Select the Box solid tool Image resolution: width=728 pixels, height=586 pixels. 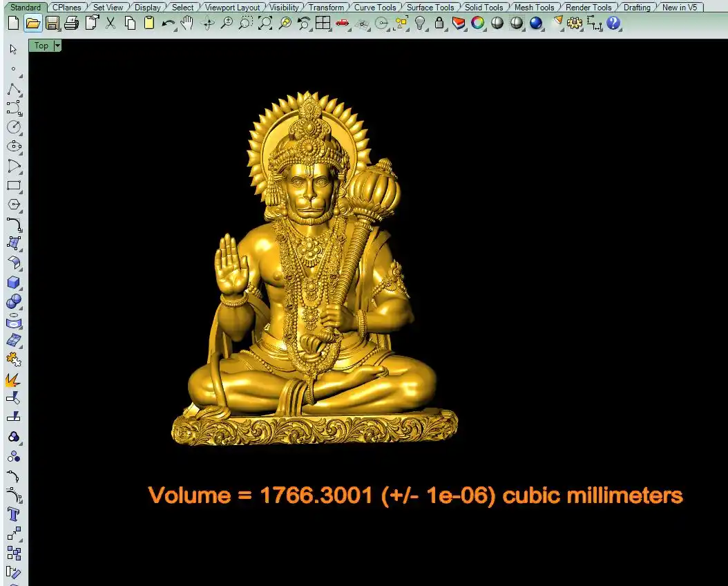click(x=14, y=283)
